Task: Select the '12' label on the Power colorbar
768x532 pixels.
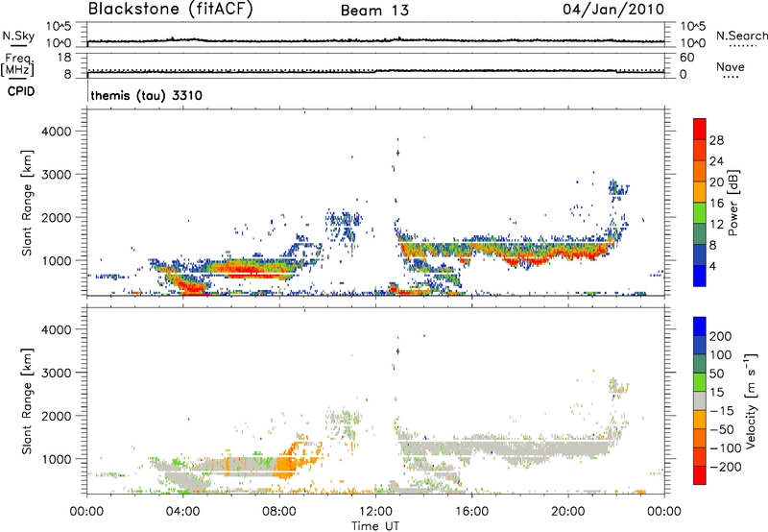Action: pos(716,225)
